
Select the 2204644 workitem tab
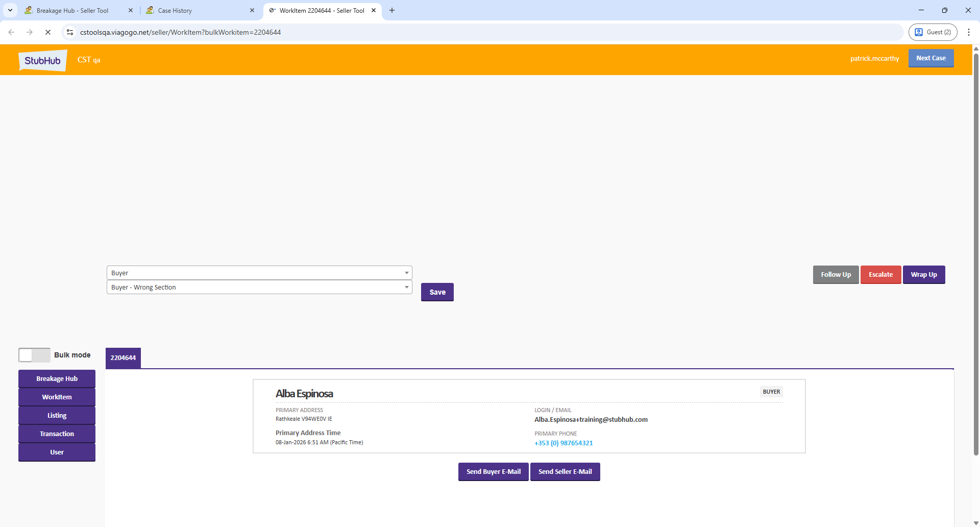click(x=123, y=358)
